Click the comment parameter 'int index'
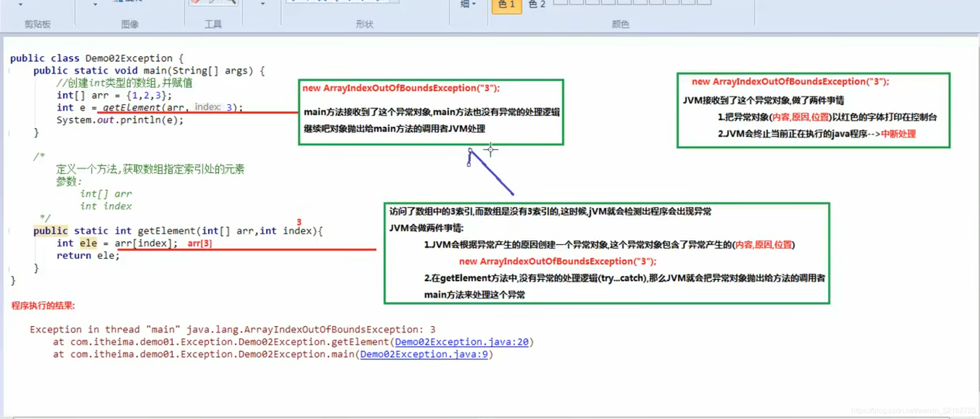980x419 pixels. click(x=106, y=206)
